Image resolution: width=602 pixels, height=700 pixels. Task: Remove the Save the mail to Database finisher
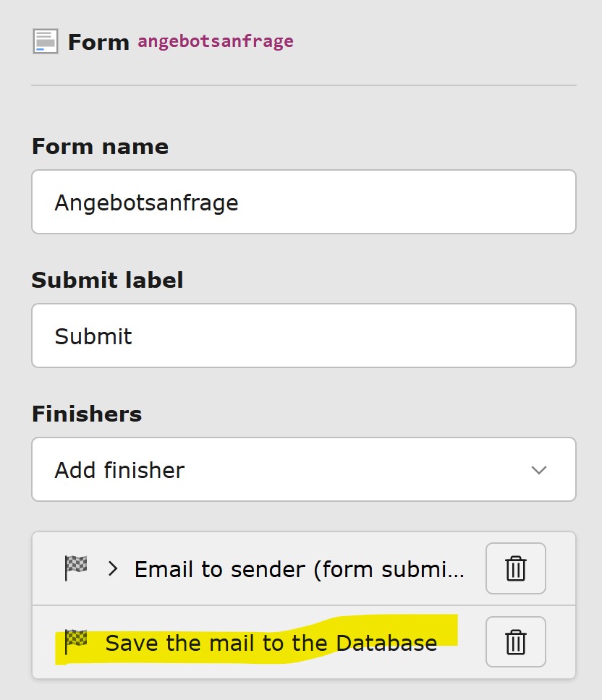[515, 642]
